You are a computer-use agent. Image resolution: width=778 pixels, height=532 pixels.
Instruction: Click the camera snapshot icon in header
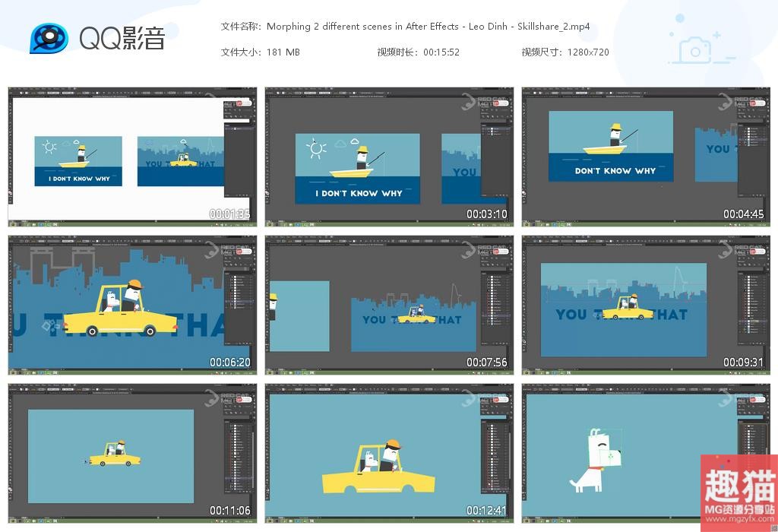point(694,51)
